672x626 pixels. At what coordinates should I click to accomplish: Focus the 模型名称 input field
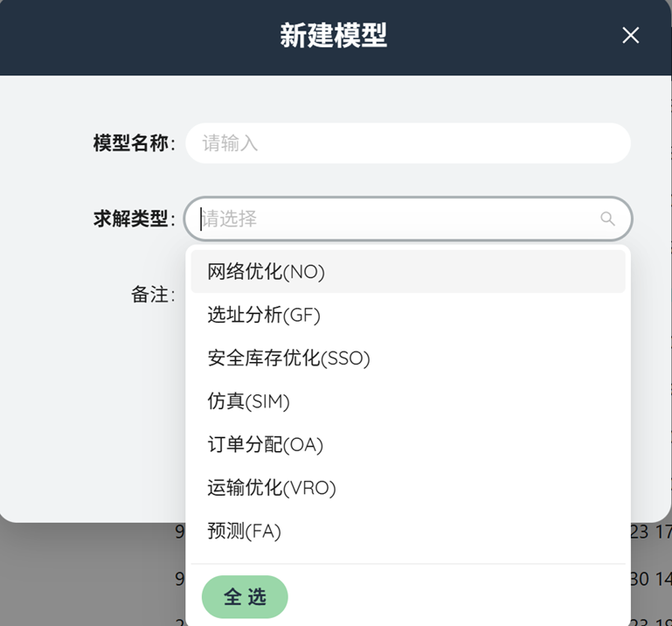[x=408, y=143]
